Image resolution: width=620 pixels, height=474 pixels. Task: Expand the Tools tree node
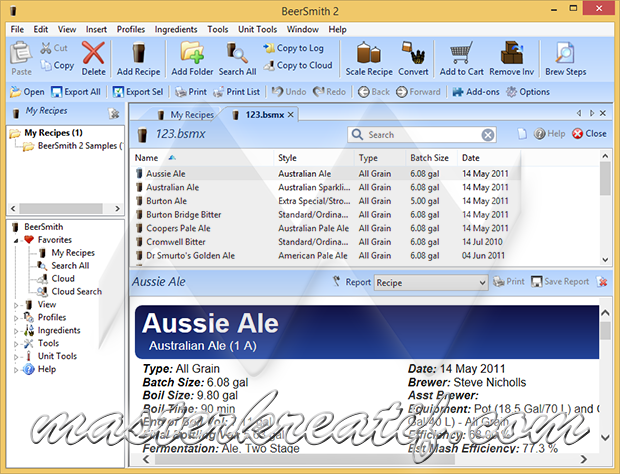(16, 344)
